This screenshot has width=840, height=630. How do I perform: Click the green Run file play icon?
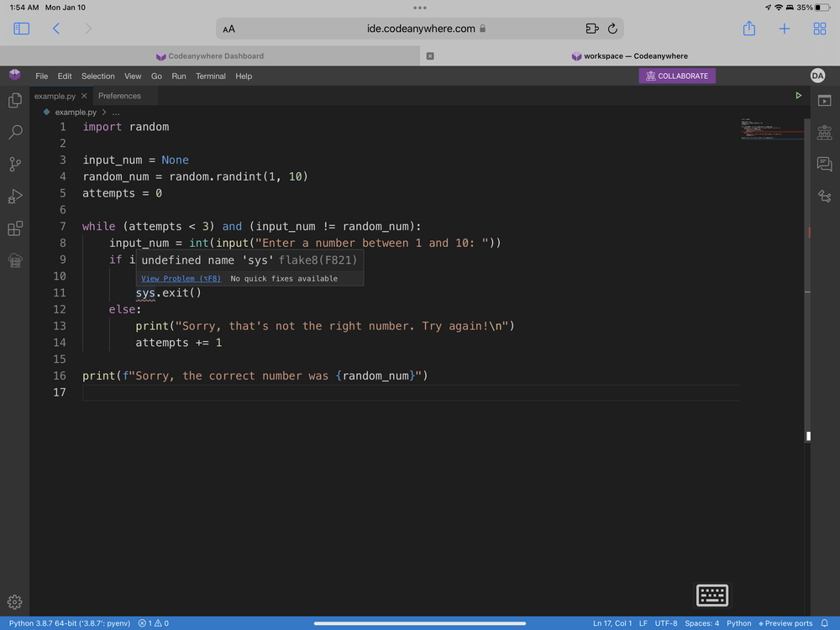point(798,96)
